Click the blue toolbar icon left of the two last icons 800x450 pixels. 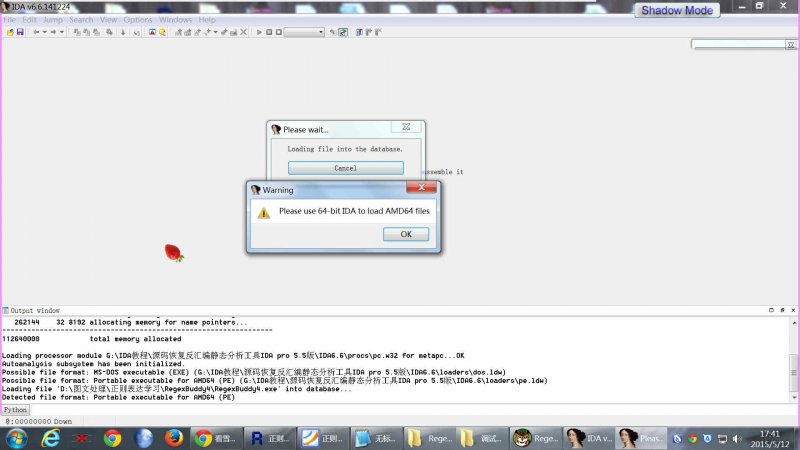click(x=359, y=32)
